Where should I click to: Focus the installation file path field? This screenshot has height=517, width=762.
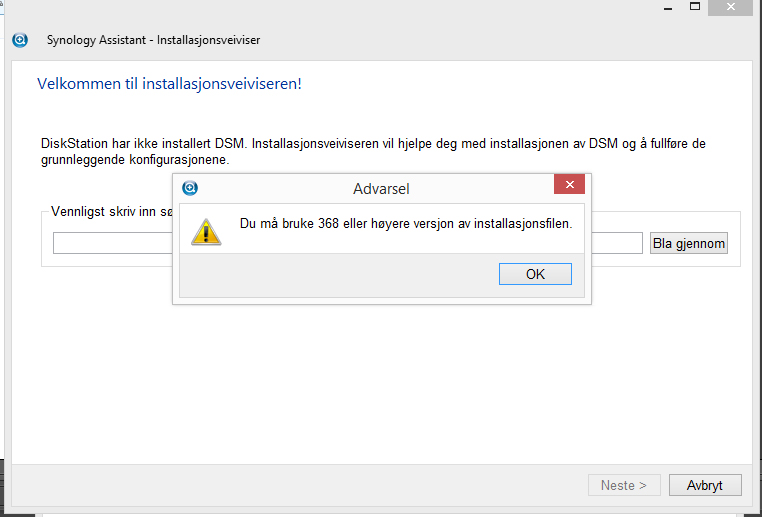347,243
